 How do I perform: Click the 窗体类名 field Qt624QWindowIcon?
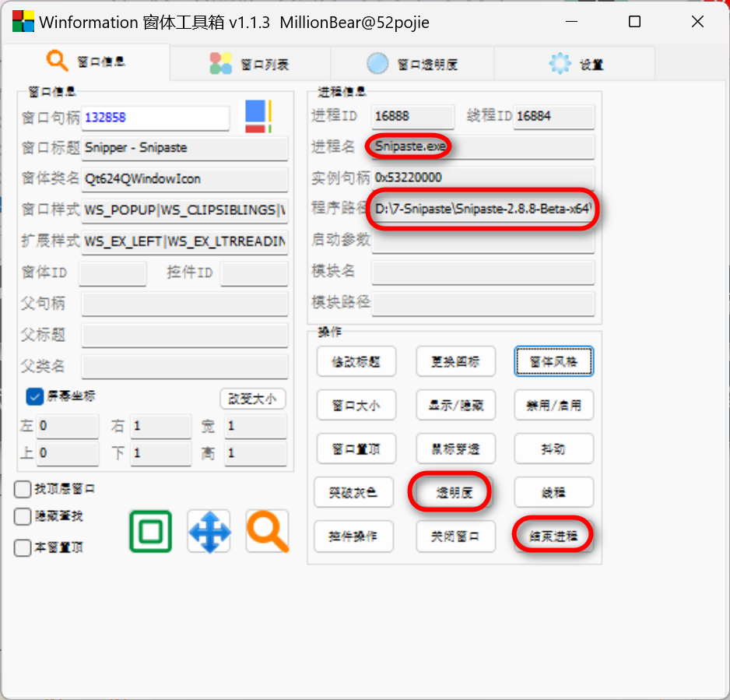click(x=184, y=179)
